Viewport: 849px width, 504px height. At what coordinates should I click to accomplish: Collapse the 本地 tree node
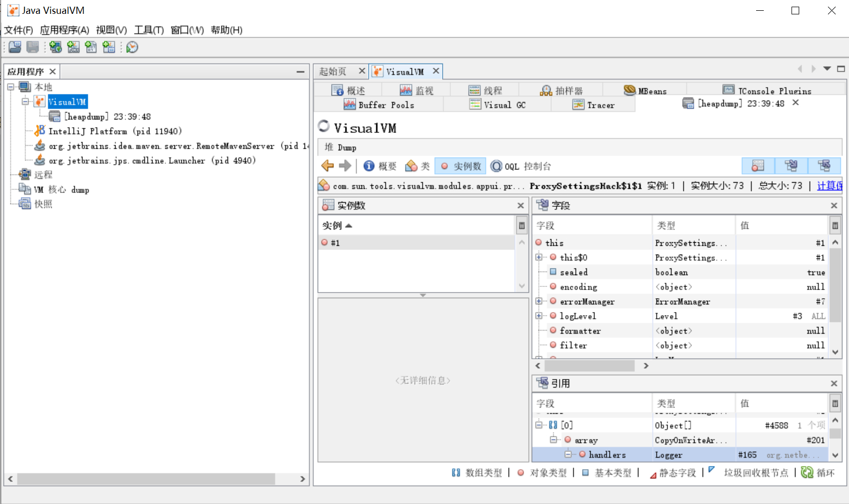coord(10,87)
